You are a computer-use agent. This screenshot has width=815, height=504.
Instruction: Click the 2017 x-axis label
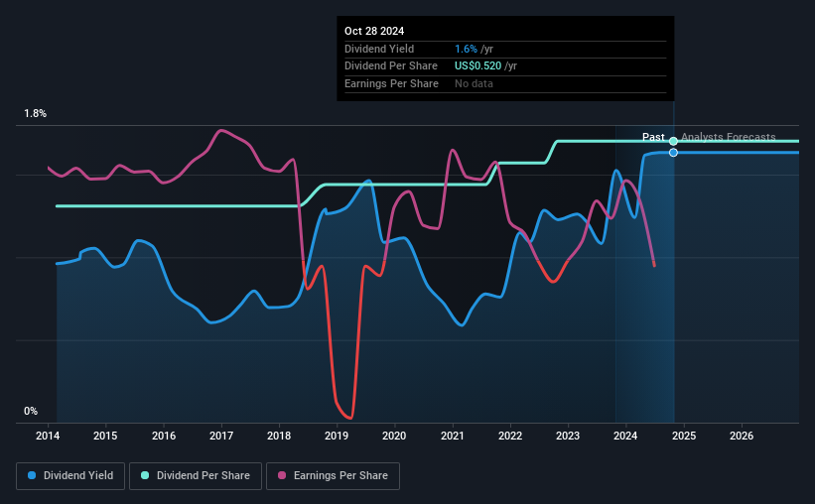click(221, 436)
